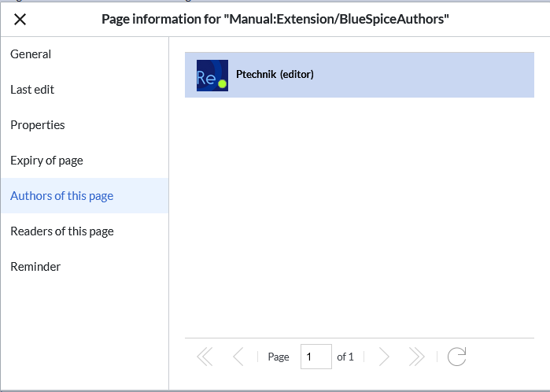
Task: Select Expiry of page
Action: pos(46,161)
